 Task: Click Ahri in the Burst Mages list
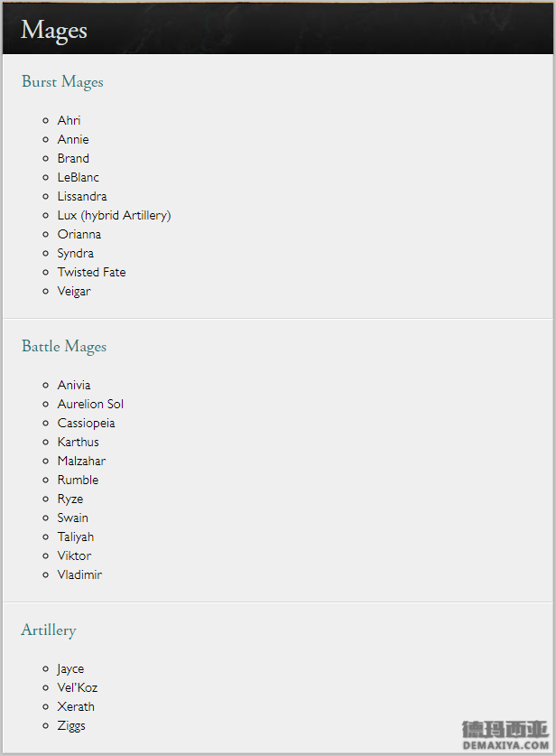tap(69, 120)
